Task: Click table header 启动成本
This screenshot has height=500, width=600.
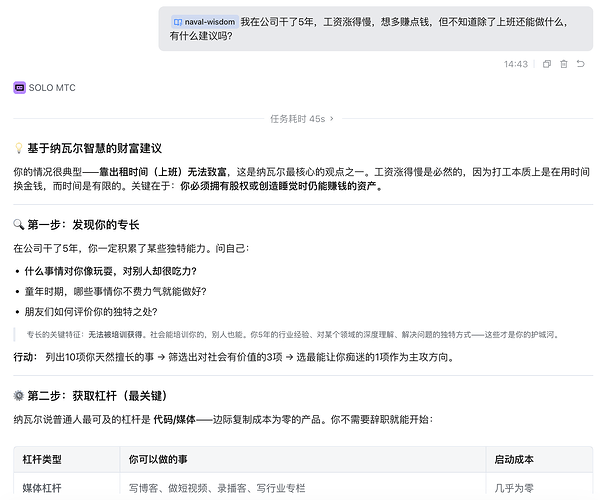Action: pos(514,459)
